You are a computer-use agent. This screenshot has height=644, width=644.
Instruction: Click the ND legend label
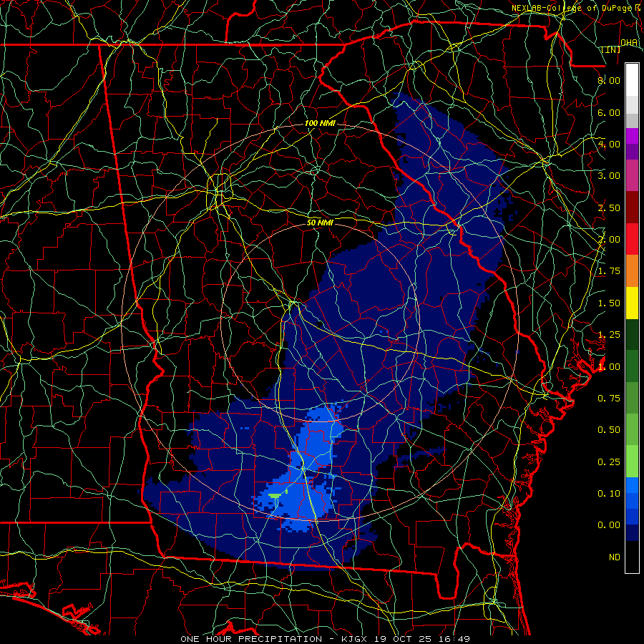[615, 557]
